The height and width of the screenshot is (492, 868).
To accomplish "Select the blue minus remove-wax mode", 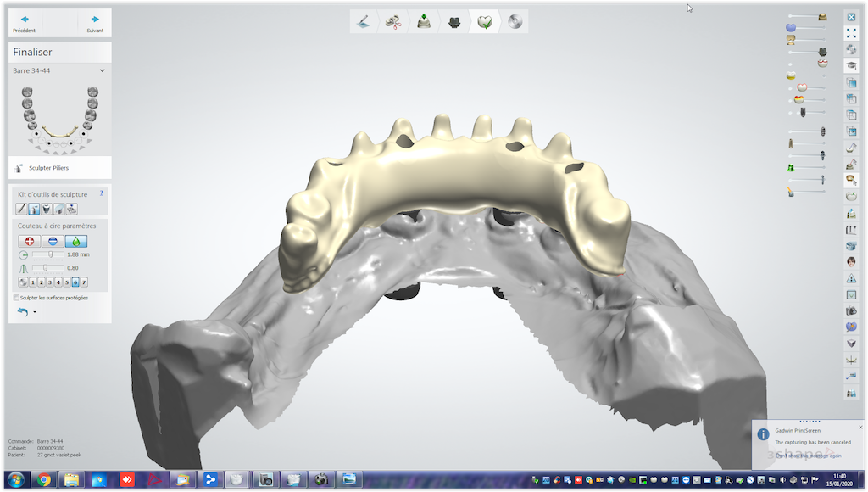I will 53,241.
